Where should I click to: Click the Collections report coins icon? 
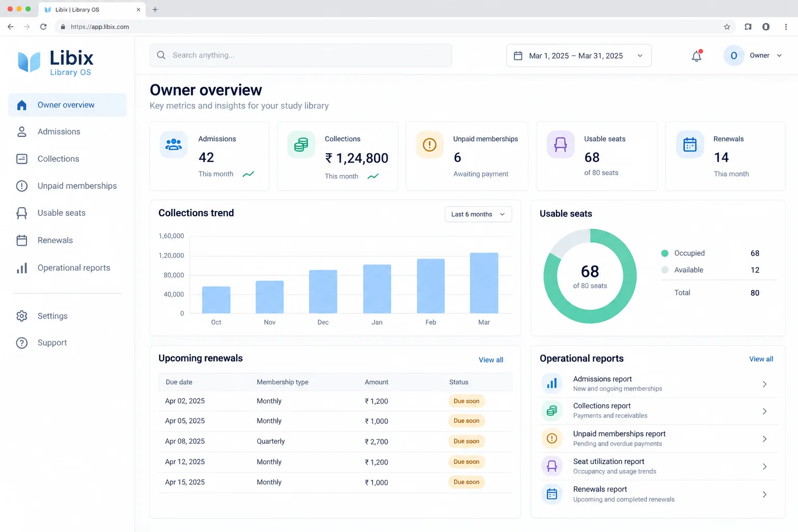pos(552,411)
